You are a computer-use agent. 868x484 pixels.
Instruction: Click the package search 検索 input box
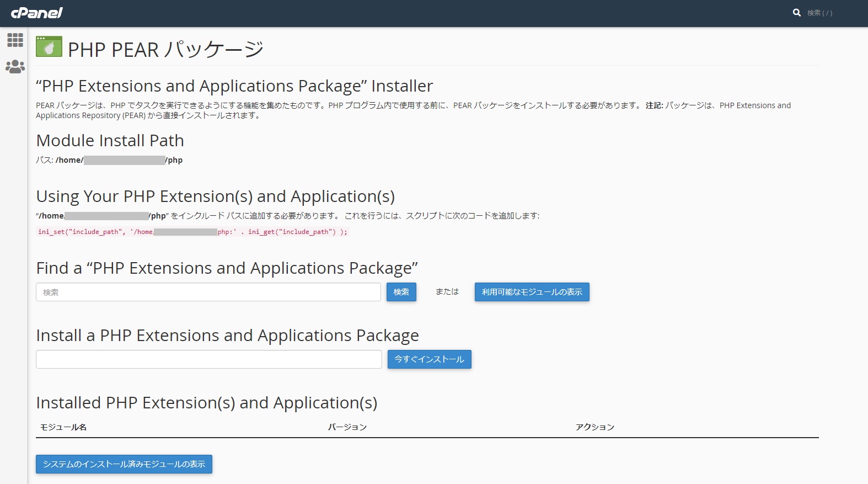208,292
